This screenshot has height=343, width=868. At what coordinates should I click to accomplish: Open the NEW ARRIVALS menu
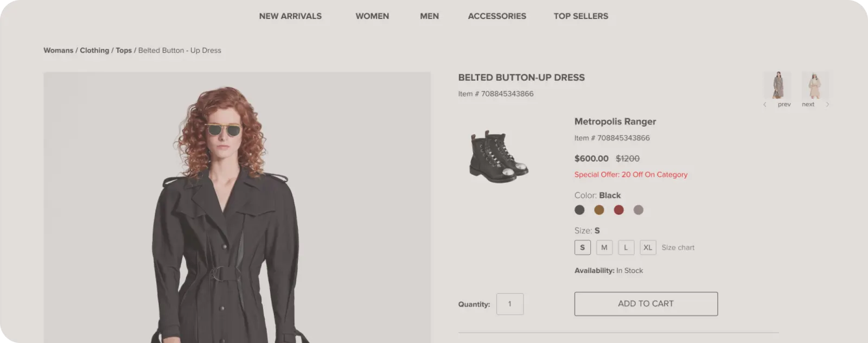click(290, 16)
